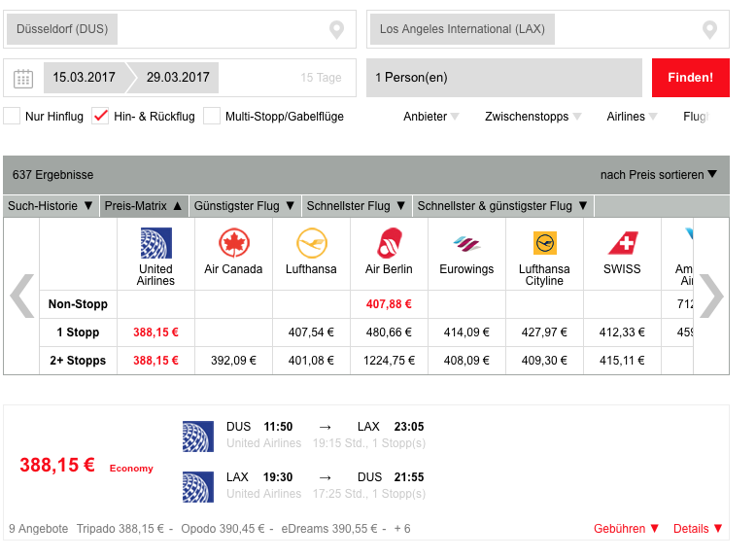Click the Air Berlin logo
Image resolution: width=756 pixels, height=559 pixels.
[x=389, y=243]
